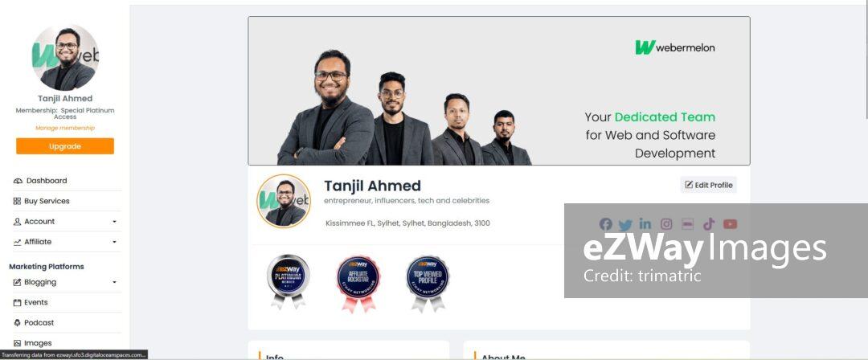Click the Manage membership link
Image resolution: width=868 pixels, height=360 pixels.
click(65, 128)
